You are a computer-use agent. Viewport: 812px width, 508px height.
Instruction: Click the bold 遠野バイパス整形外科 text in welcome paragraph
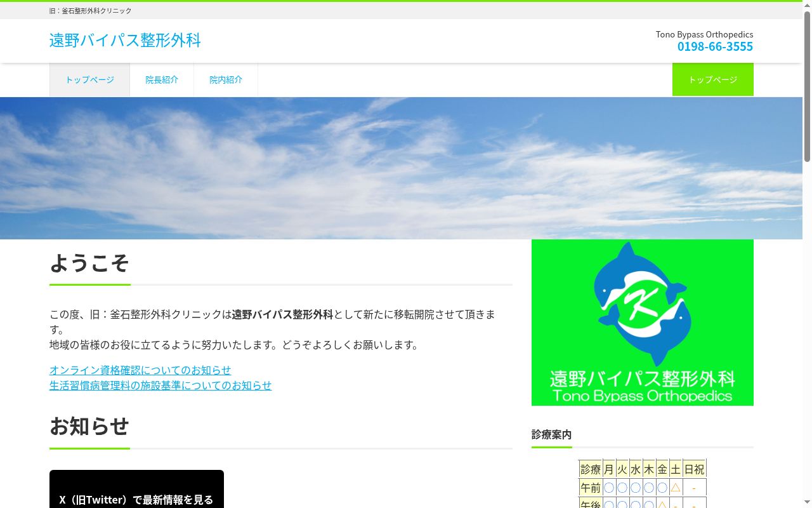point(282,314)
